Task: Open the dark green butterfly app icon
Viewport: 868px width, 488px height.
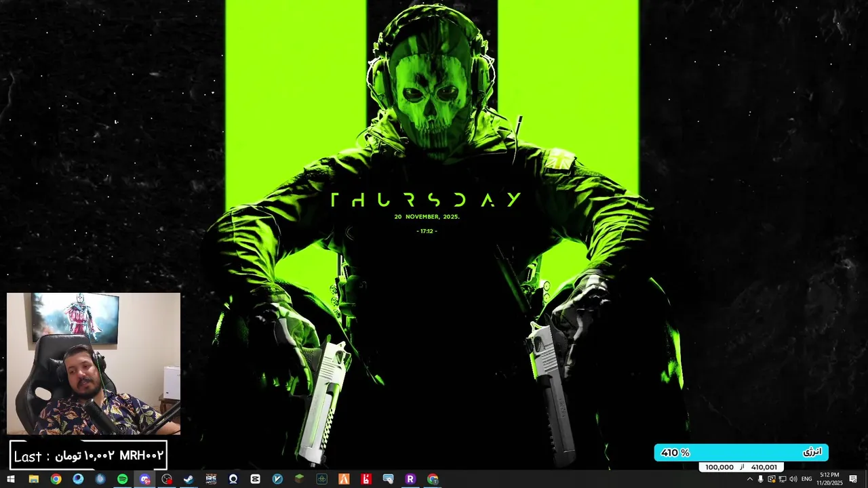Action: (321, 479)
